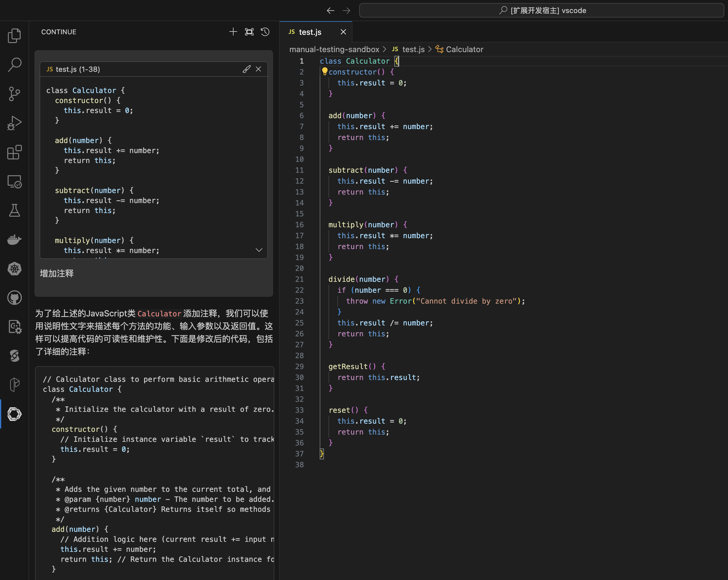Click the edit brush icon on snippet
Viewport: 728px width, 580px height.
pos(247,69)
